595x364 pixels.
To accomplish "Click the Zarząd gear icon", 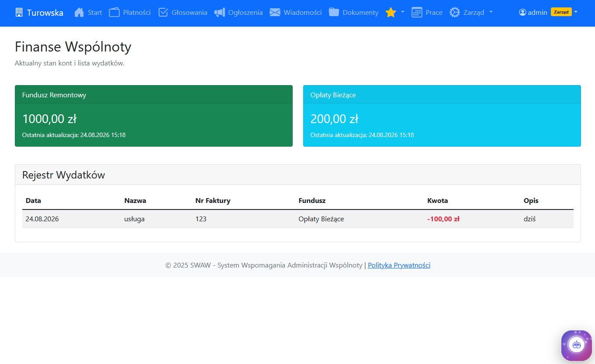I will [x=455, y=12].
